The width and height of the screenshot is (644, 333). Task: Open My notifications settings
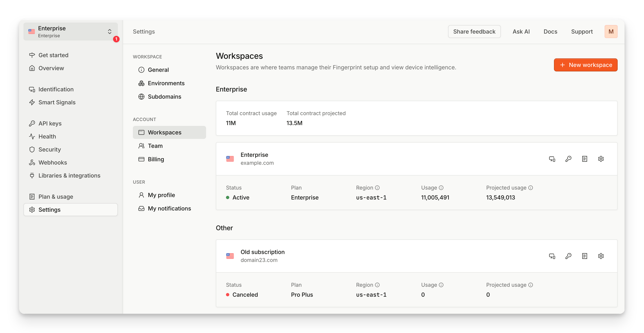click(x=169, y=209)
